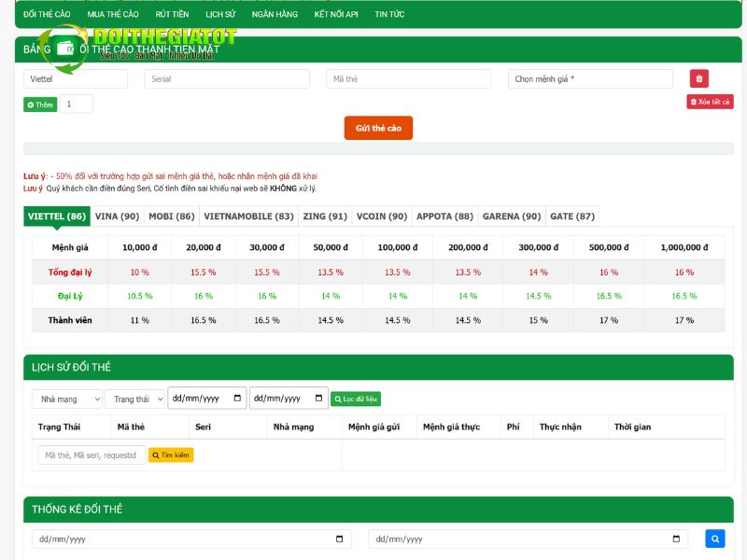This screenshot has width=747, height=560.
Task: Click the 1,000,000 đ column header
Action: [684, 247]
